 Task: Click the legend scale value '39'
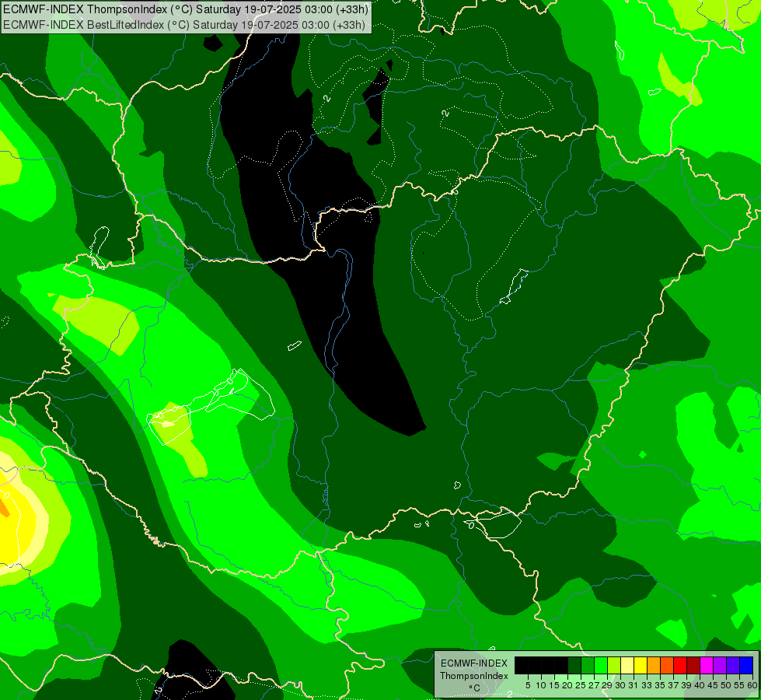[686, 685]
